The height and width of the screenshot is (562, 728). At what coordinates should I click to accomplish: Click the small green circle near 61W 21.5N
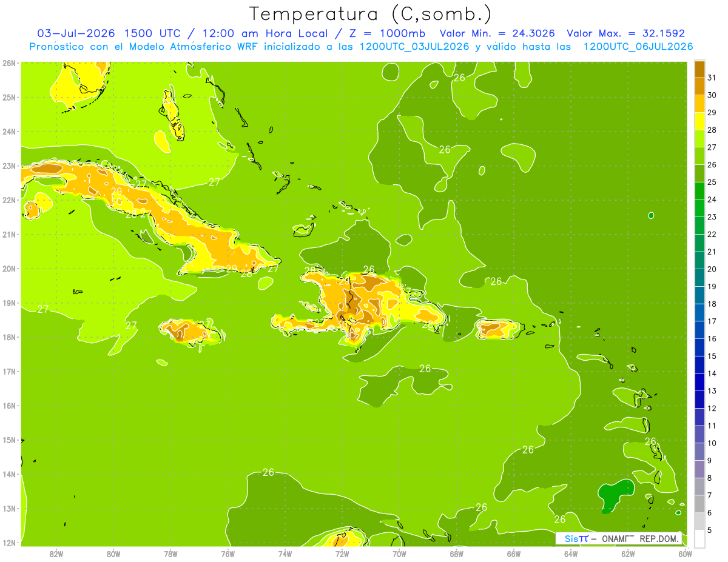pos(651,215)
